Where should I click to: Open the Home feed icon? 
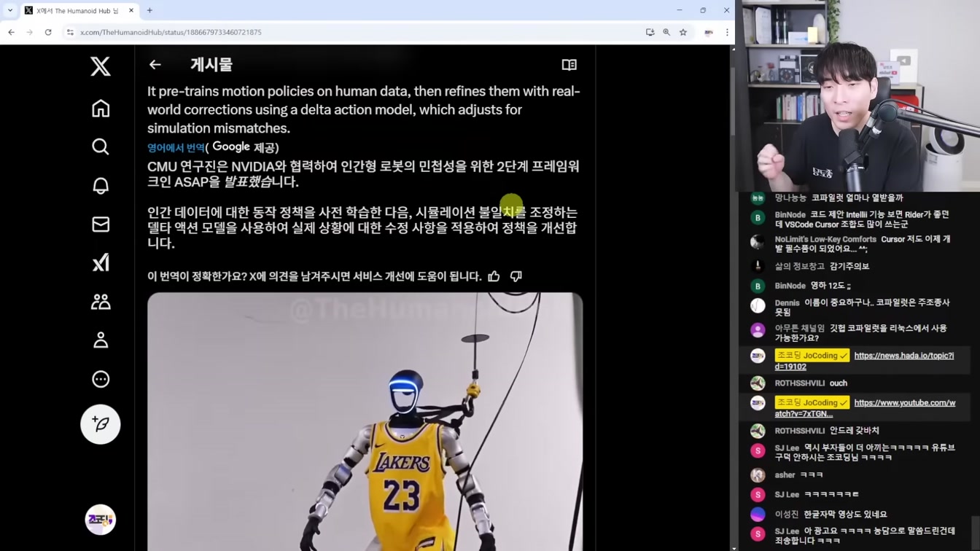click(x=101, y=109)
